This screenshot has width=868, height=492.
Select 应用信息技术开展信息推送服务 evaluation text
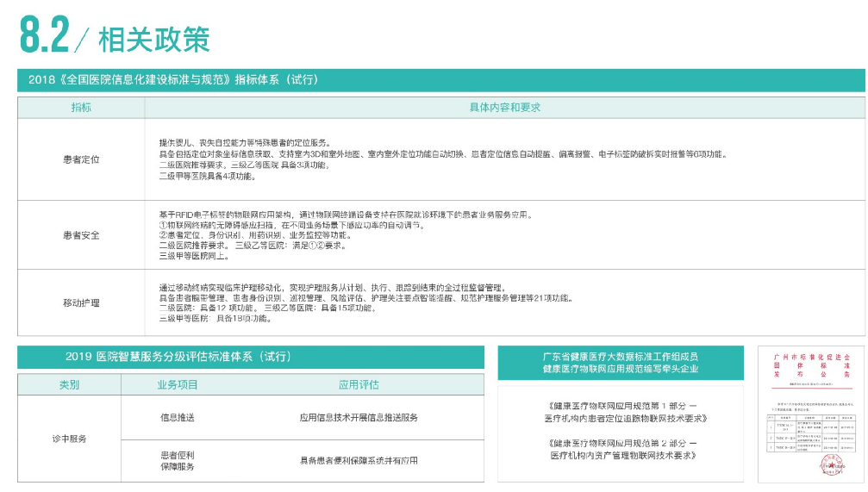click(358, 417)
